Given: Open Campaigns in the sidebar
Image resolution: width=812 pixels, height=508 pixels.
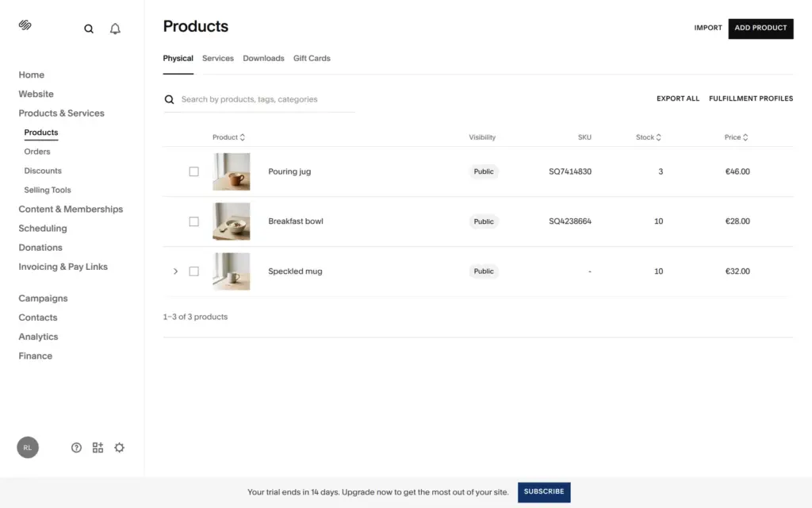Looking at the screenshot, I should (x=43, y=298).
